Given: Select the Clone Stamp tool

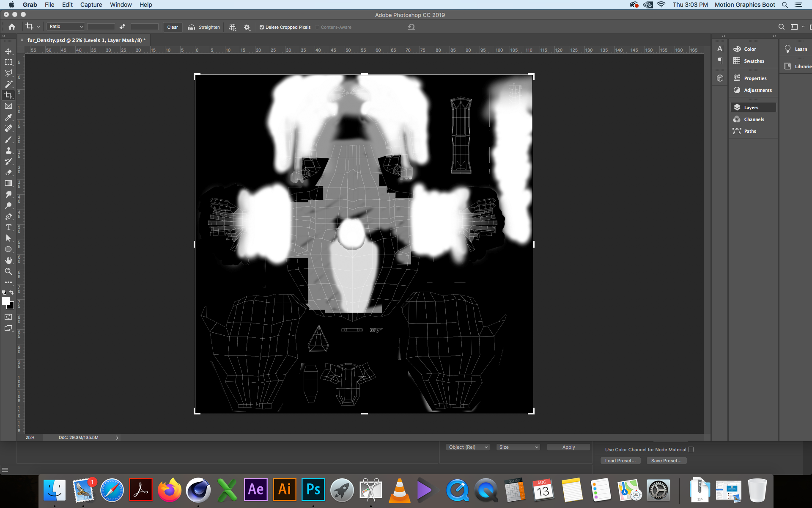Looking at the screenshot, I should [8, 150].
